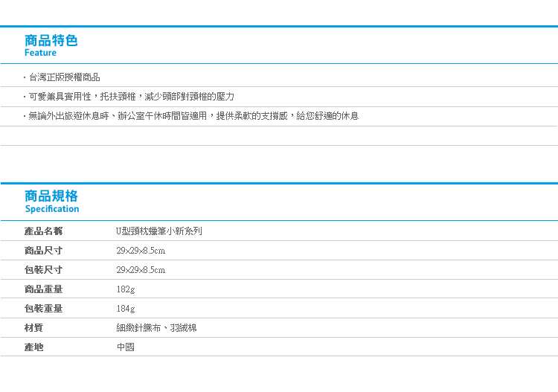This screenshot has width=558, height=392.
Task: Click the Specification subtitle text
Action: click(52, 209)
